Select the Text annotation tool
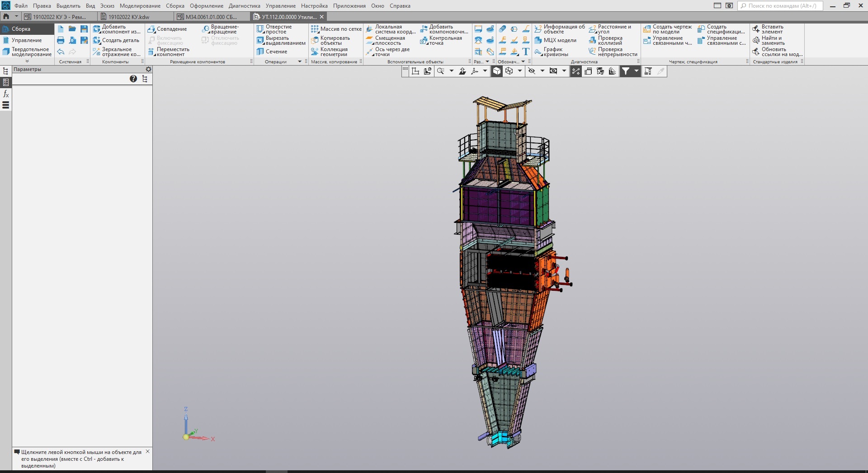Image resolution: width=868 pixels, height=473 pixels. point(526,52)
